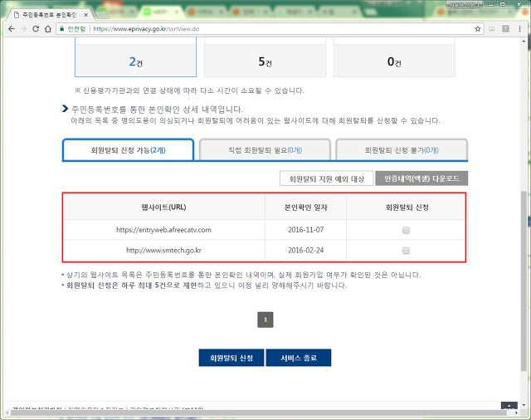Click the 웹사이트(URL) column header
Image resolution: width=531 pixels, height=420 pixels.
pyautogui.click(x=164, y=208)
